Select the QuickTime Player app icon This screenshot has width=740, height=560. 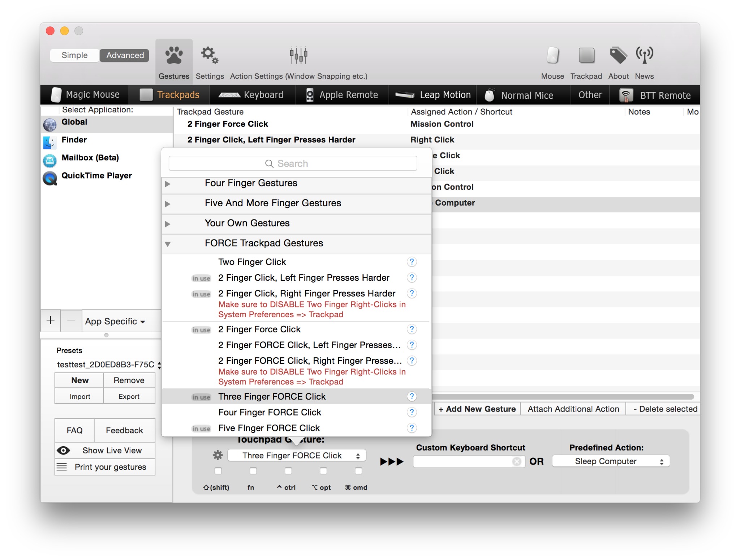pyautogui.click(x=50, y=178)
